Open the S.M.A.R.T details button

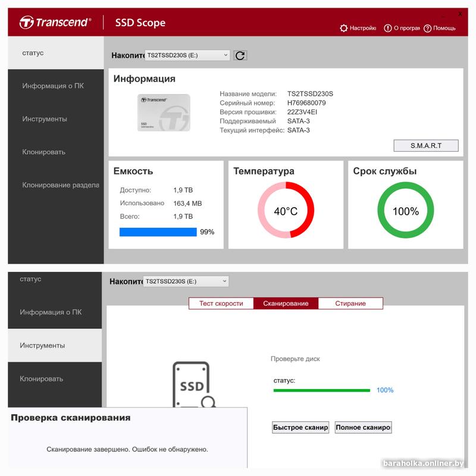click(426, 146)
